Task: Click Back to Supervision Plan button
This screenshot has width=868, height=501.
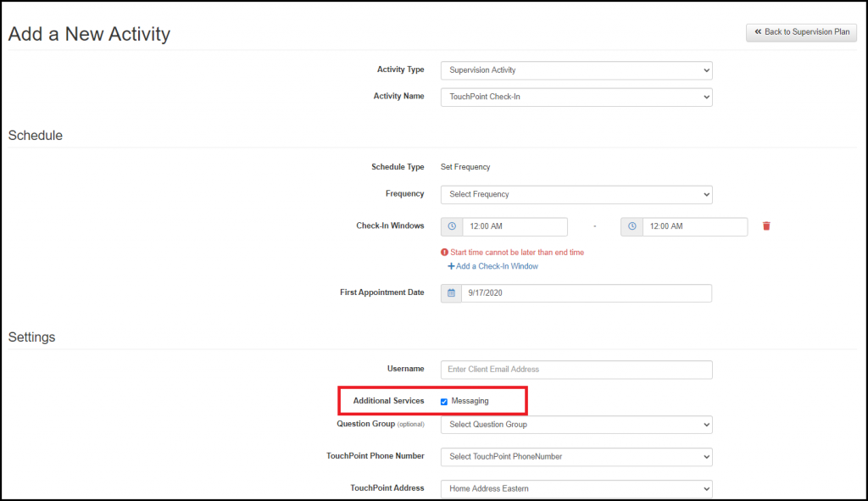Action: pyautogui.click(x=801, y=32)
